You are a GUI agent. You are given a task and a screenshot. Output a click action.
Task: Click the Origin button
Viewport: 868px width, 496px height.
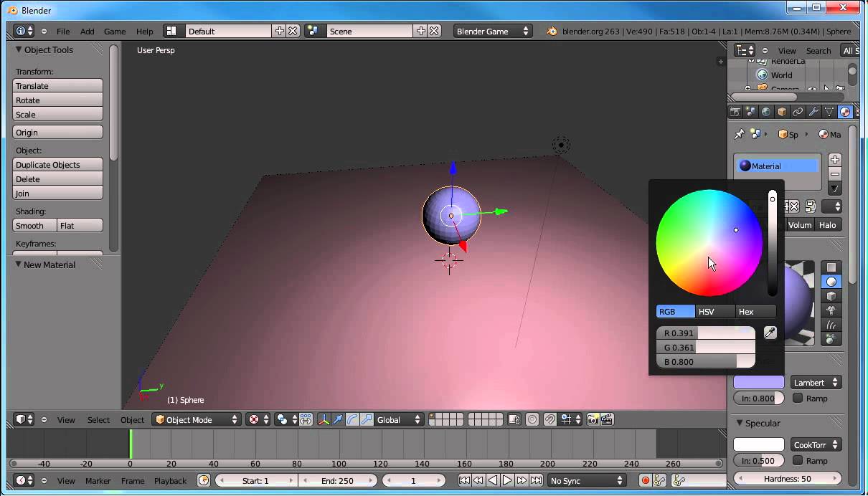click(x=58, y=132)
